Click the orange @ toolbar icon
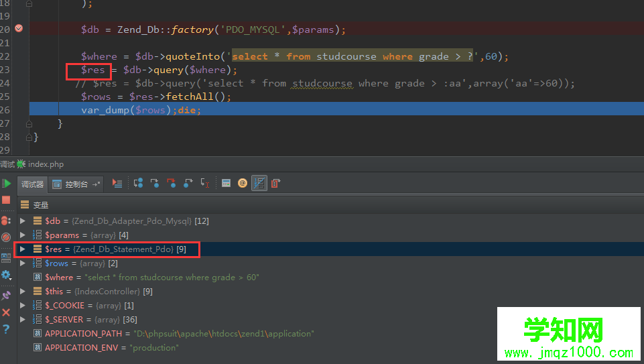The height and width of the screenshot is (364, 644). point(243,183)
